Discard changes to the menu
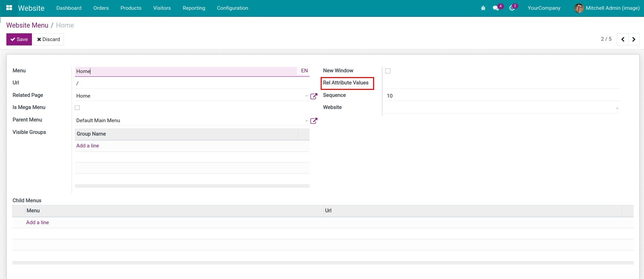 pyautogui.click(x=48, y=39)
